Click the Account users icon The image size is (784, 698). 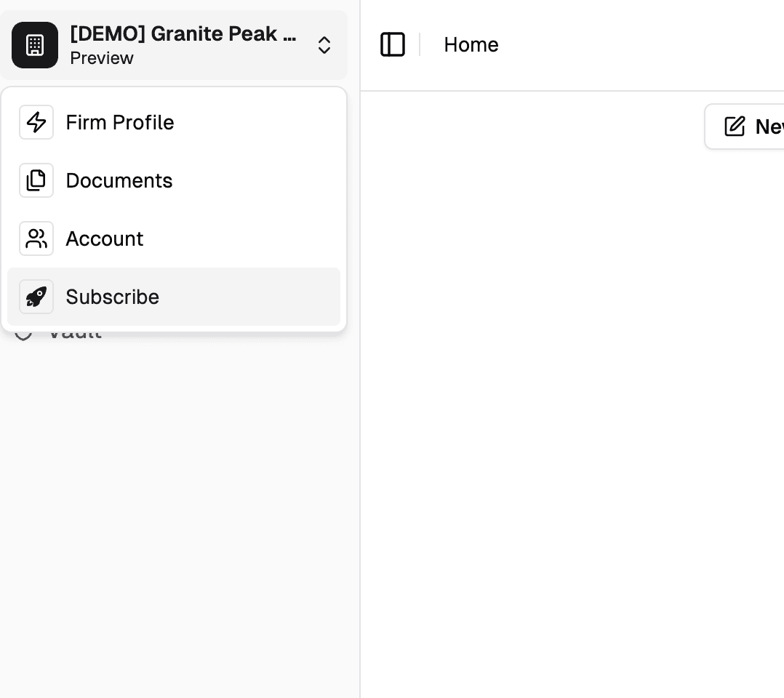tap(36, 238)
